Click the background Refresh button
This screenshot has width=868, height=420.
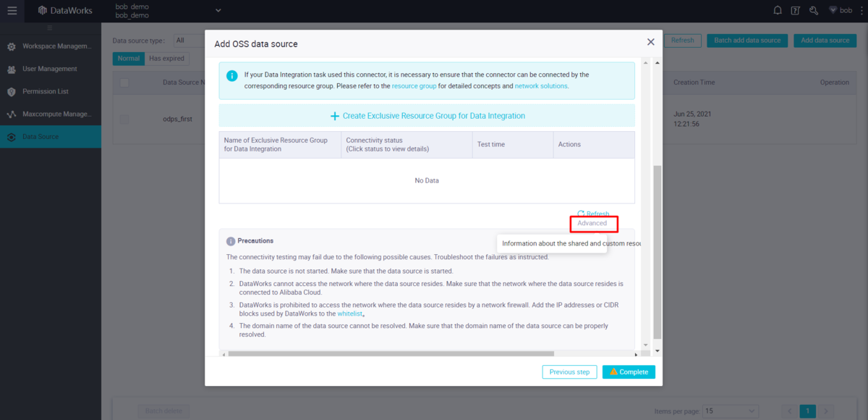682,41
